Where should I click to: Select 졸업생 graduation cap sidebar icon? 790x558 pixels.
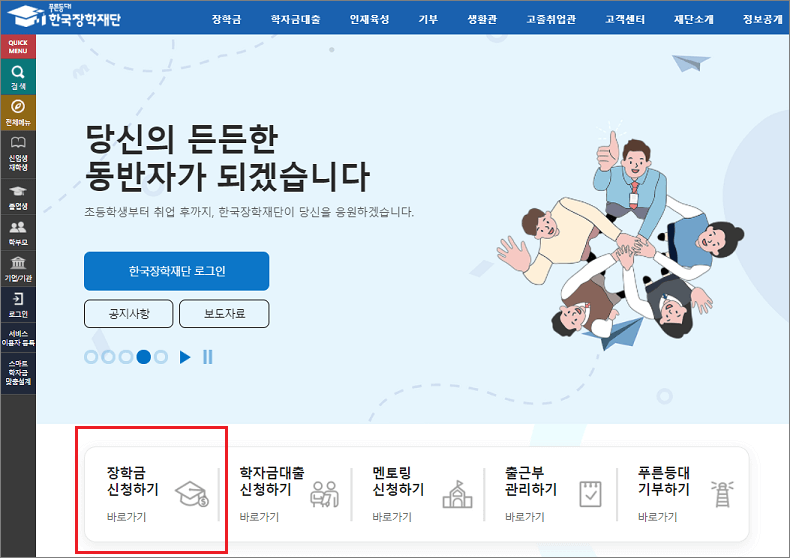point(18,197)
